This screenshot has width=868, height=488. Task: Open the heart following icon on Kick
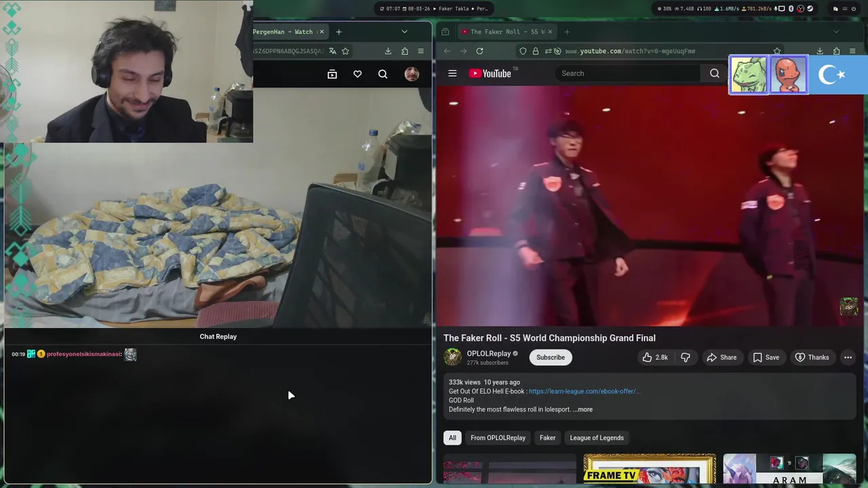(357, 75)
